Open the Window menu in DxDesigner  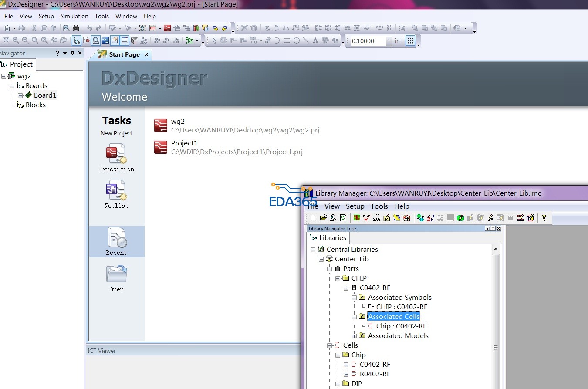point(126,16)
